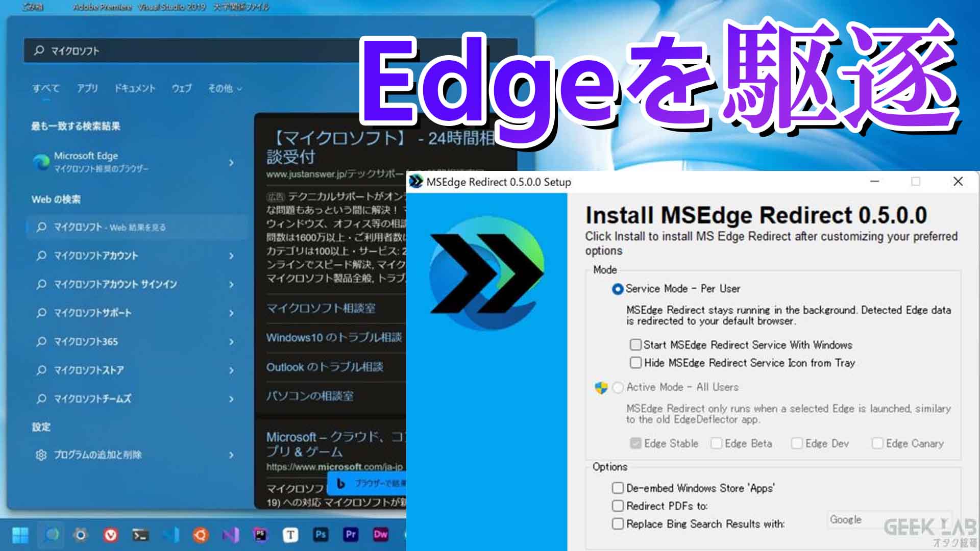Click the Microsoft Edge logo in best match

[x=41, y=162]
